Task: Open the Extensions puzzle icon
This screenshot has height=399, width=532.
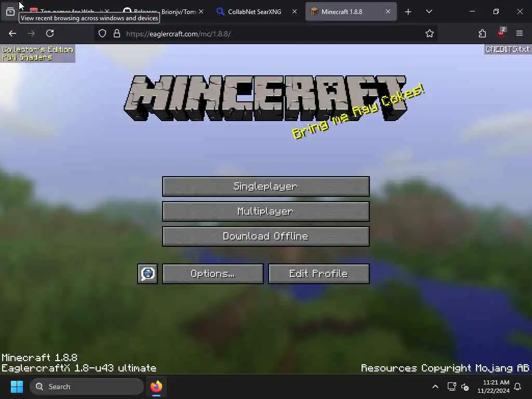Action: [482, 33]
